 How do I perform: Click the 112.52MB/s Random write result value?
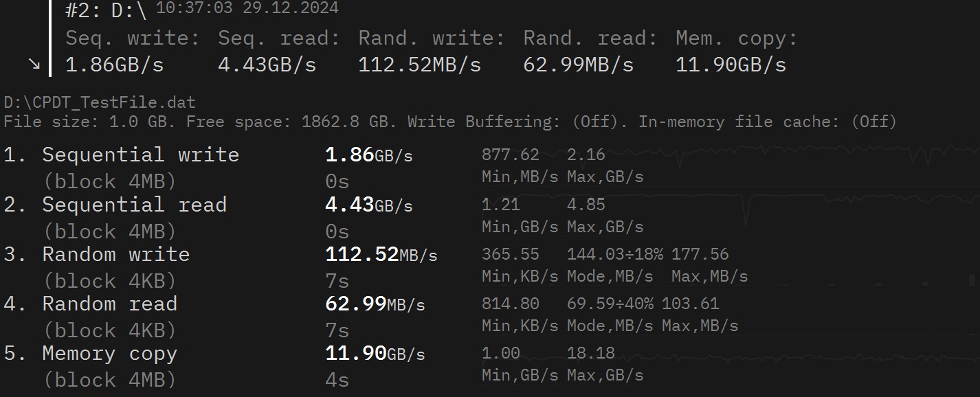(x=381, y=255)
